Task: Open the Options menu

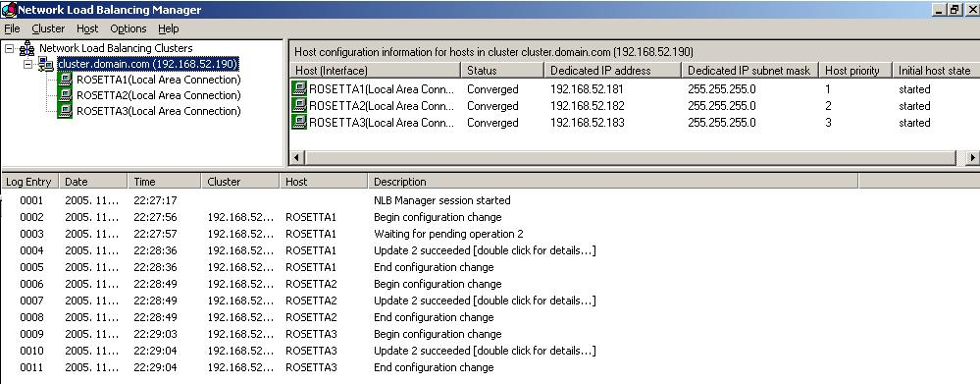Action: [x=129, y=28]
